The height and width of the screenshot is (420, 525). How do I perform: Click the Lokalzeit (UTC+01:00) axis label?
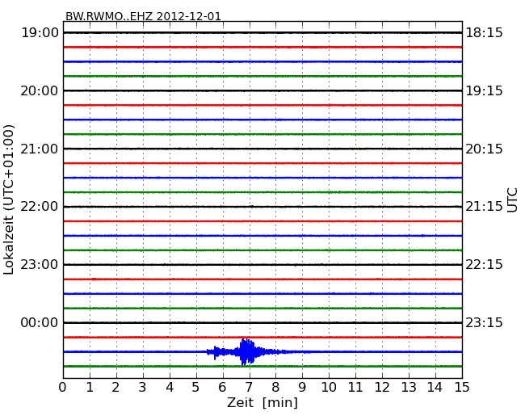pos(9,200)
